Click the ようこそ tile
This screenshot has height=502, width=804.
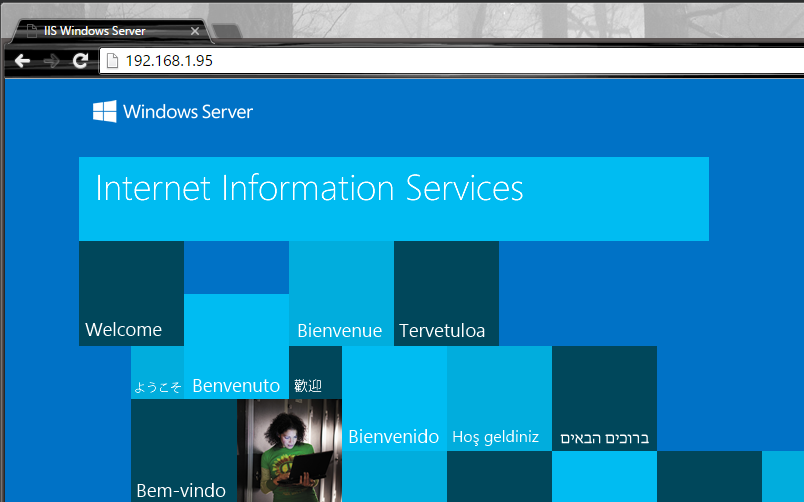157,373
